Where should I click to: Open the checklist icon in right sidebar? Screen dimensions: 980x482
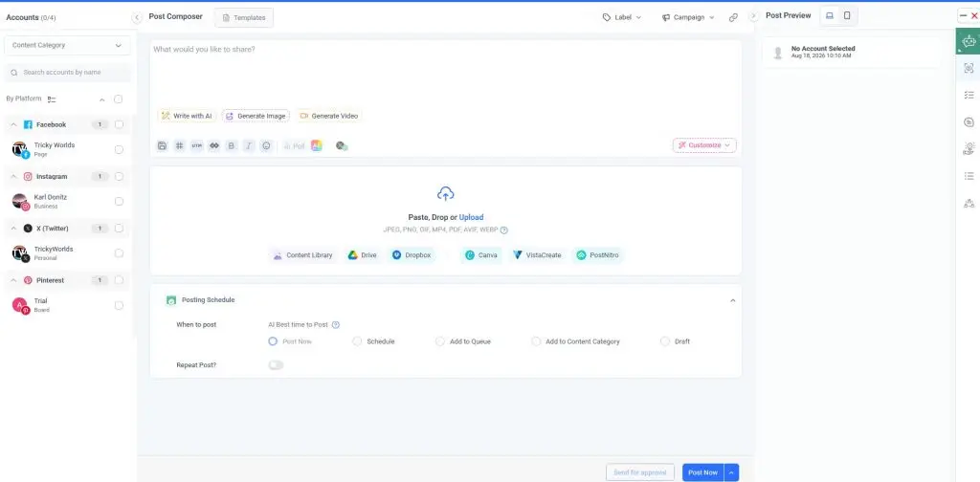(969, 95)
